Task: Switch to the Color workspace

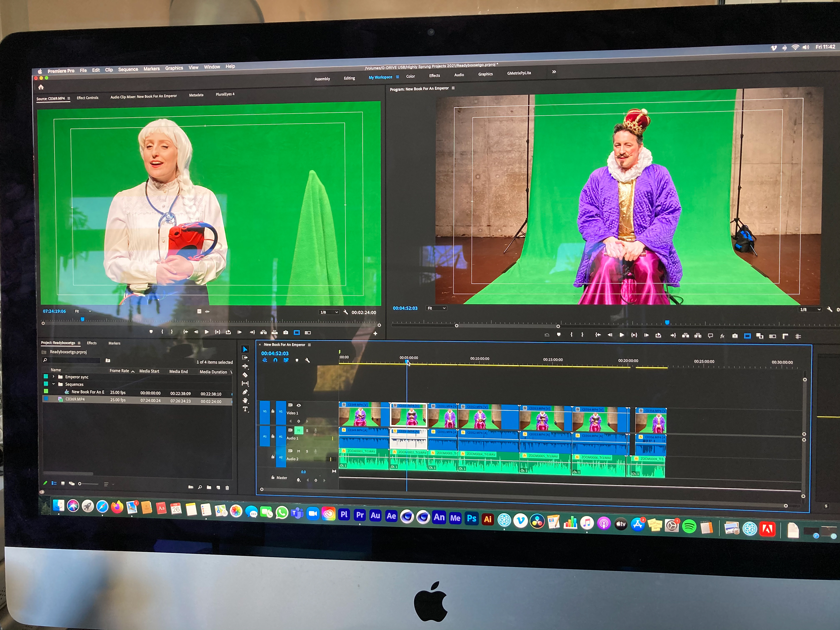Action: coord(411,76)
